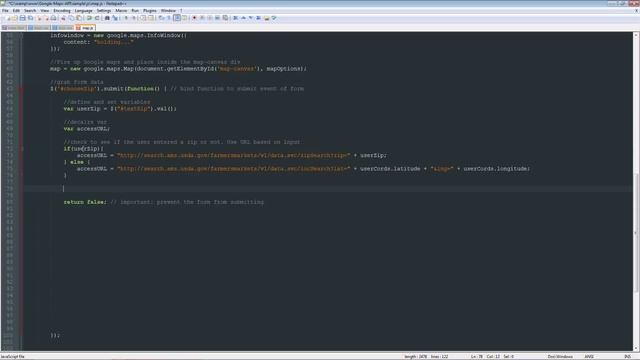Click the 'length' status bar entry

click(416, 357)
